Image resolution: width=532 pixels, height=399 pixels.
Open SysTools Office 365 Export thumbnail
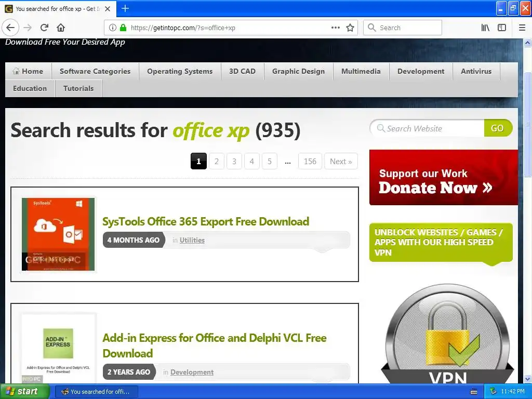(58, 234)
